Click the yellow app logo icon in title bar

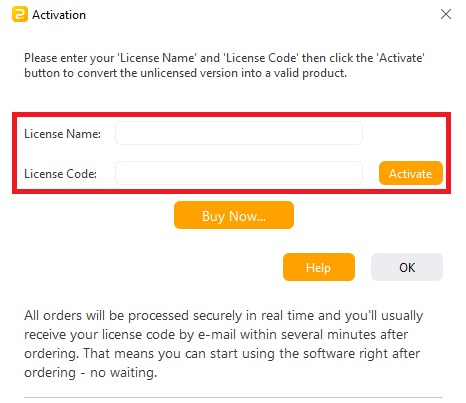point(20,14)
